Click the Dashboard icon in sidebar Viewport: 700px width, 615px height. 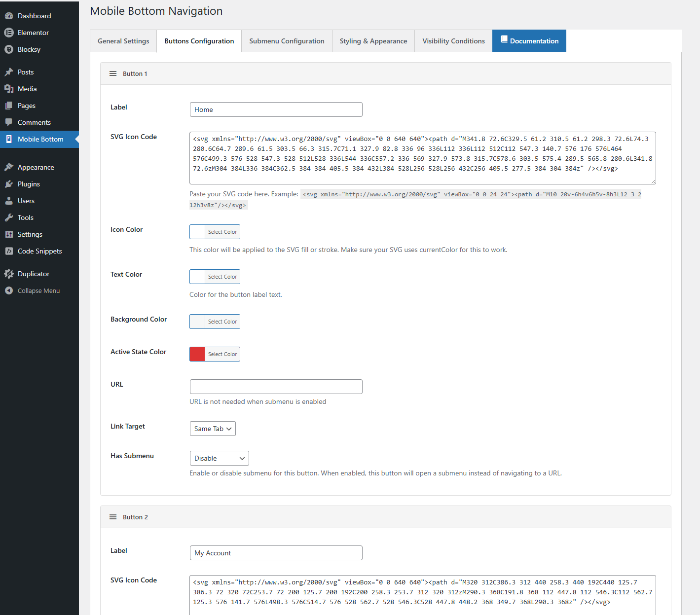click(9, 16)
